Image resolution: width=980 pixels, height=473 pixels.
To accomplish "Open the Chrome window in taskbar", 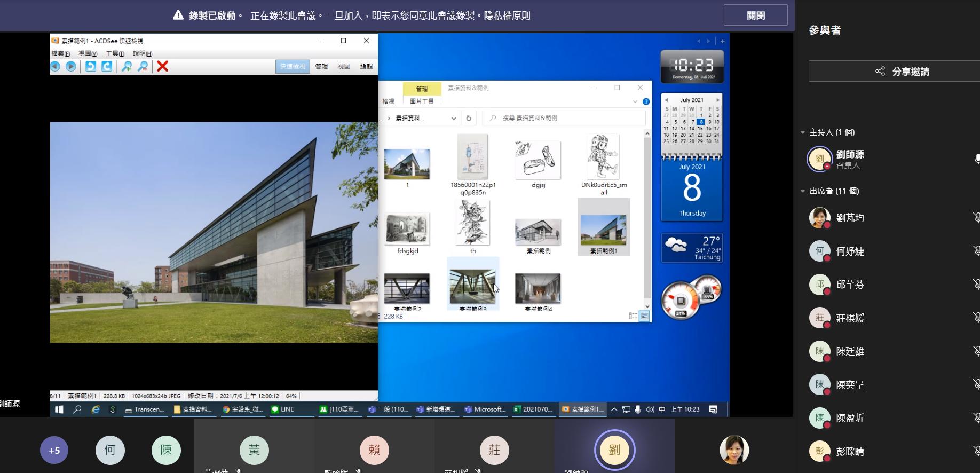I will (243, 409).
